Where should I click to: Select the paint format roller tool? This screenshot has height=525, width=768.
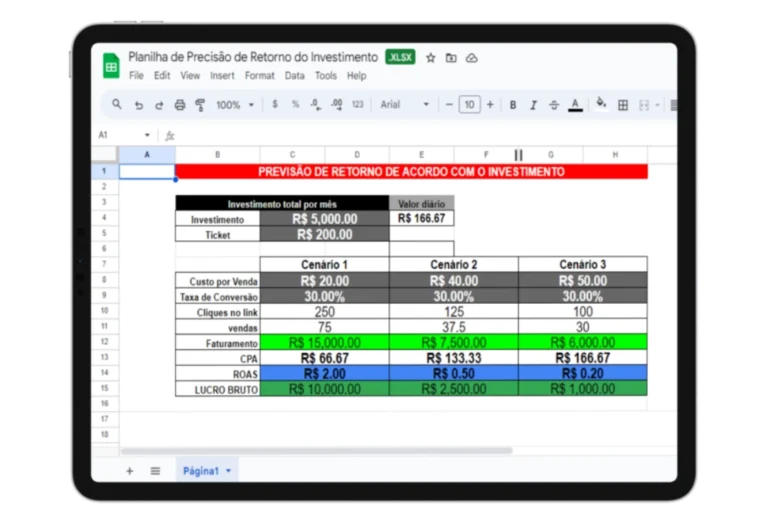(200, 105)
